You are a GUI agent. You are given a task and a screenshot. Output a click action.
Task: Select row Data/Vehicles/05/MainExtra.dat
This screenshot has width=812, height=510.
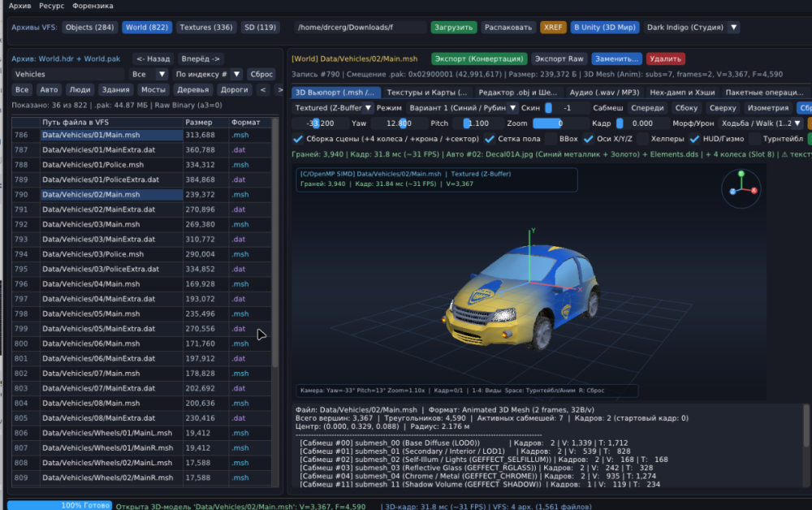click(141, 329)
